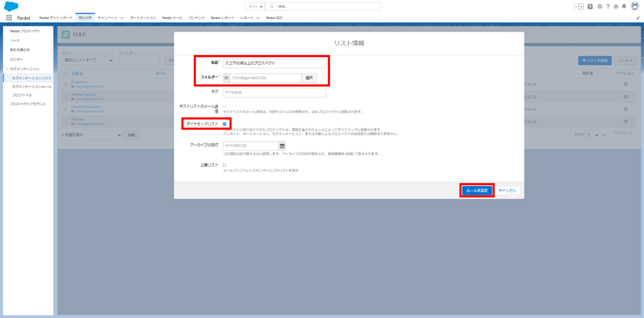The height and width of the screenshot is (318, 644).
Task: Change the 表示中 rows-per-page dropdown
Action: [592, 135]
